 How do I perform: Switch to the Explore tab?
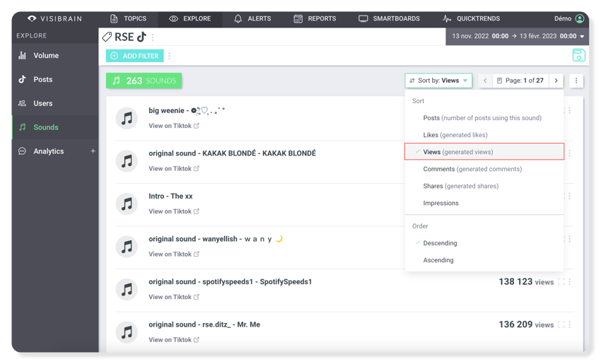pyautogui.click(x=190, y=18)
